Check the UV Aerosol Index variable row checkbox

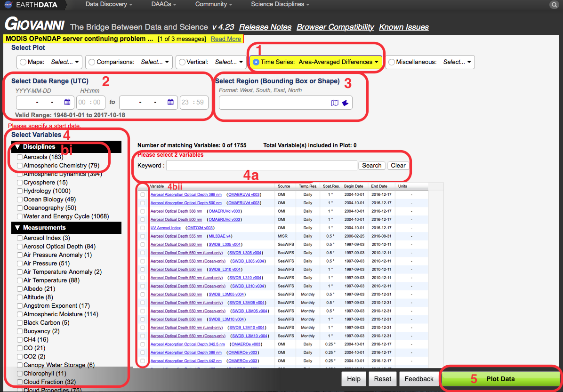[x=143, y=228]
